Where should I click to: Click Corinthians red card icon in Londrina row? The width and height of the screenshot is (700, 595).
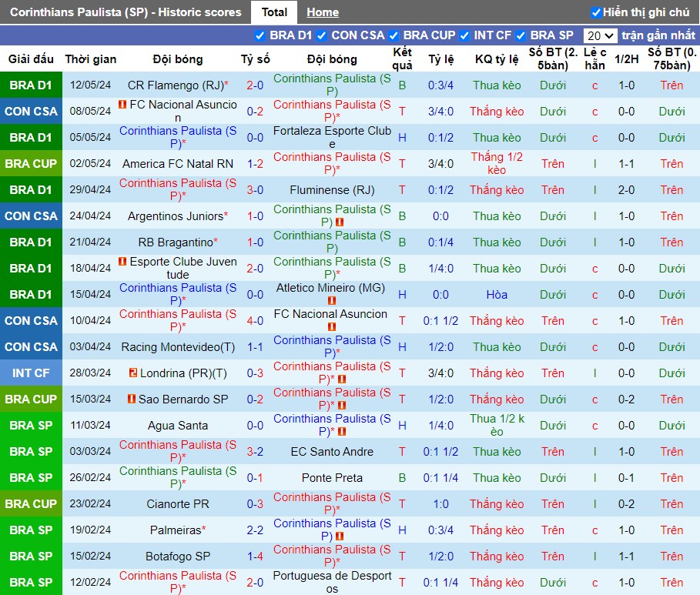342,379
